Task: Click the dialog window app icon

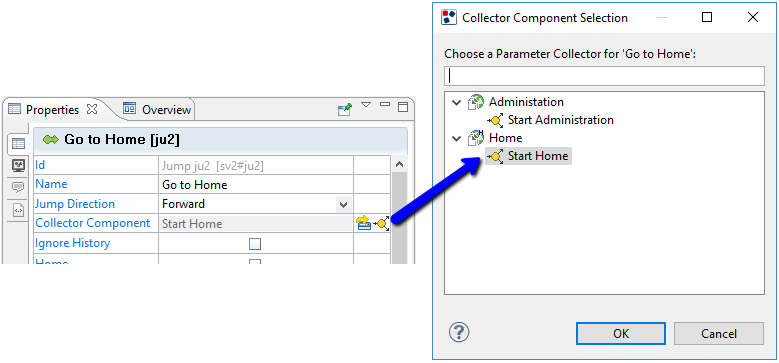Action: (x=449, y=18)
